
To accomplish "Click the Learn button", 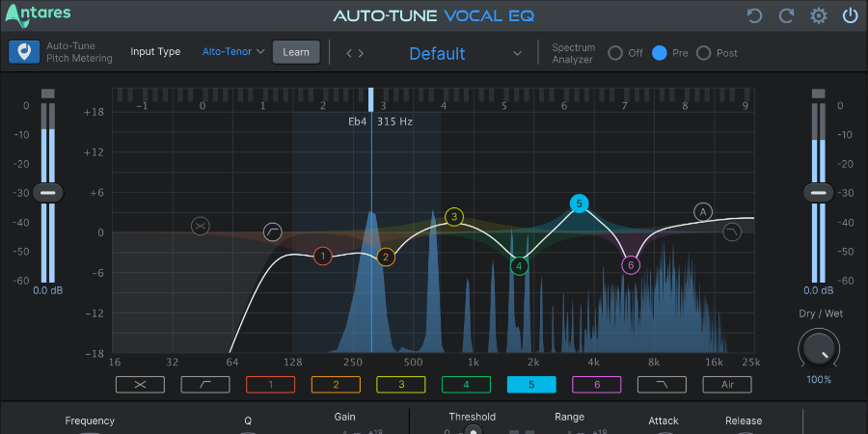I will (x=296, y=52).
